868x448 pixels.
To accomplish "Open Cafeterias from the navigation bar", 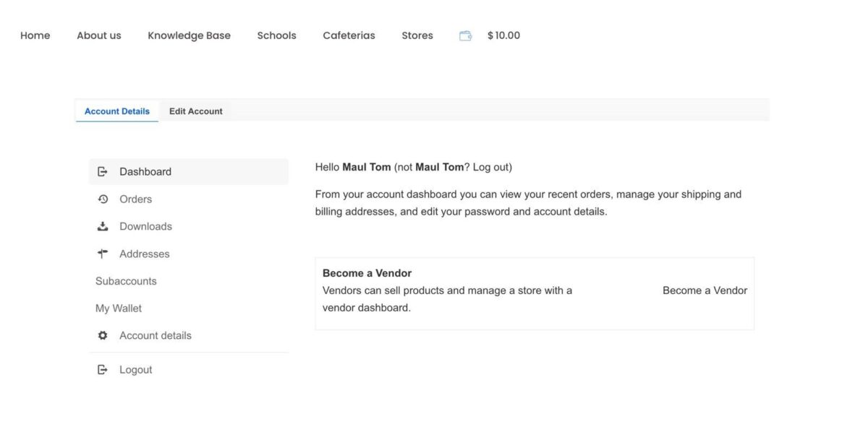I will click(349, 35).
